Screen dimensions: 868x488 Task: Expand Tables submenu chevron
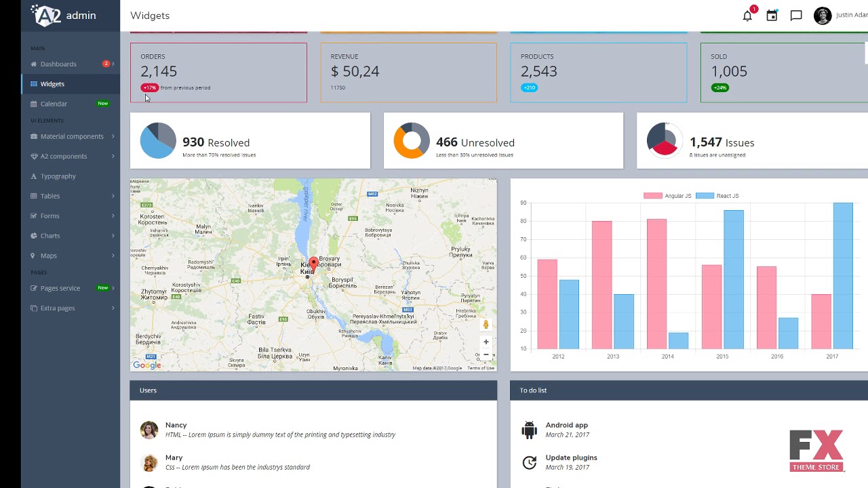click(x=113, y=196)
